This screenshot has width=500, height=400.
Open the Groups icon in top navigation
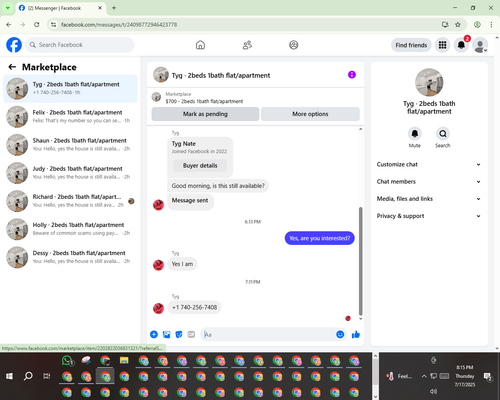click(x=294, y=45)
